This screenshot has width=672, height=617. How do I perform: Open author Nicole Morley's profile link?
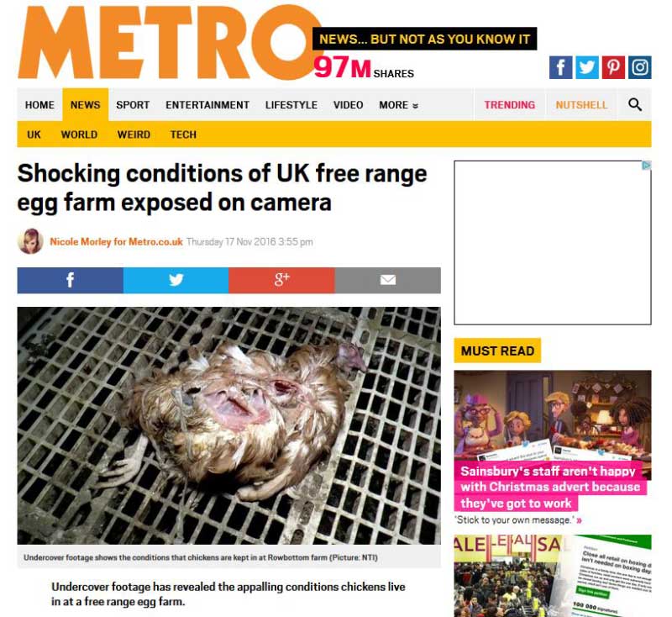pos(116,242)
